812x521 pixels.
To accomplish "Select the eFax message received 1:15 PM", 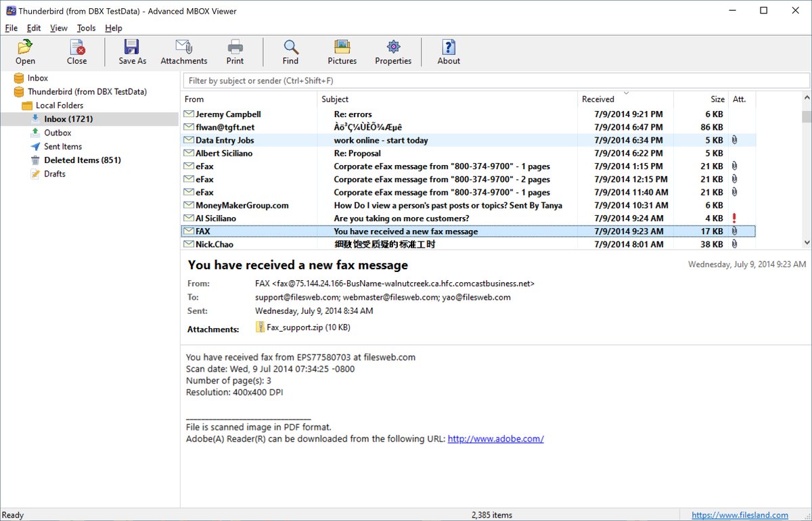I will point(468,166).
